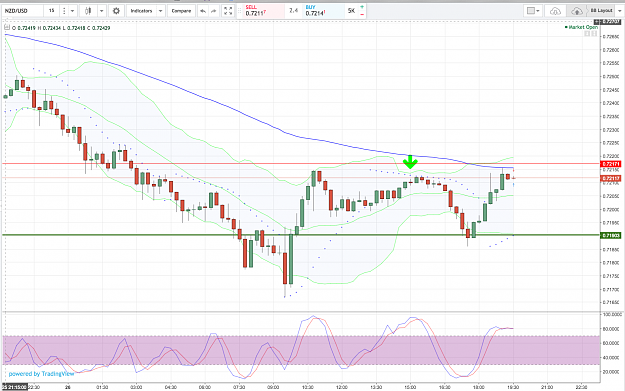Screen dimensions: 625x391
Task: Click the Market Open status label
Action: pos(582,27)
